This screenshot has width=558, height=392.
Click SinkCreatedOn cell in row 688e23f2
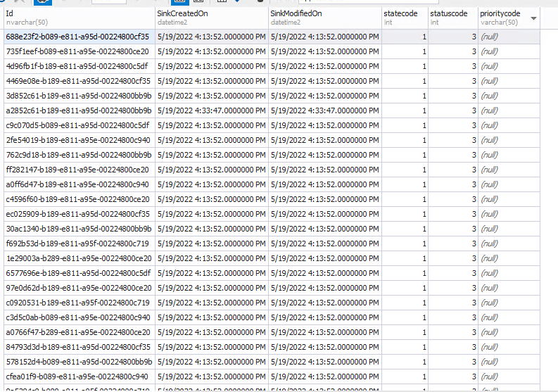212,37
